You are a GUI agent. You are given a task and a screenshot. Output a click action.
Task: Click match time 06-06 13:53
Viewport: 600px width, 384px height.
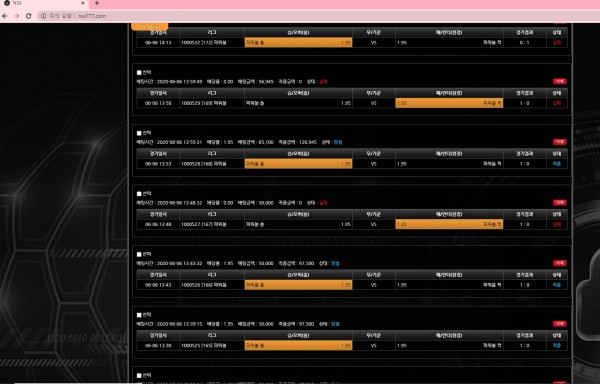coord(158,164)
